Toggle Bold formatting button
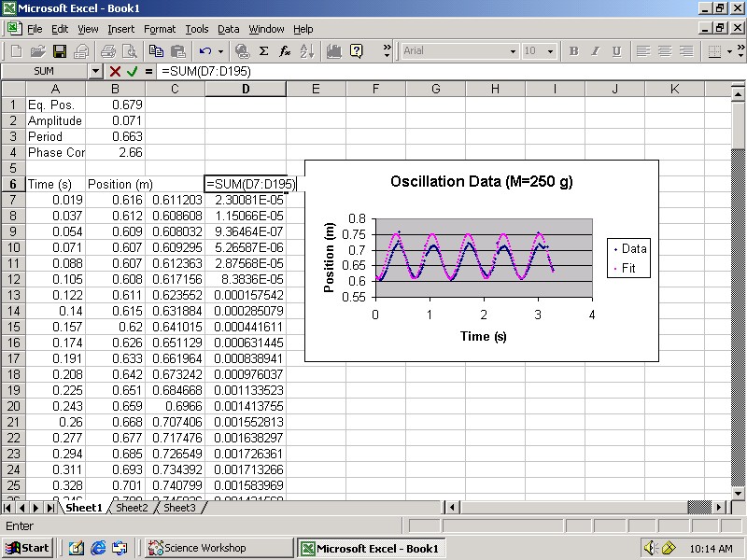 tap(573, 51)
